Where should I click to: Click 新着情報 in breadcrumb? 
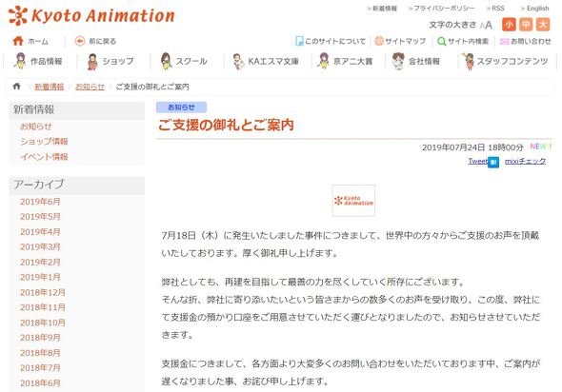tap(50, 87)
